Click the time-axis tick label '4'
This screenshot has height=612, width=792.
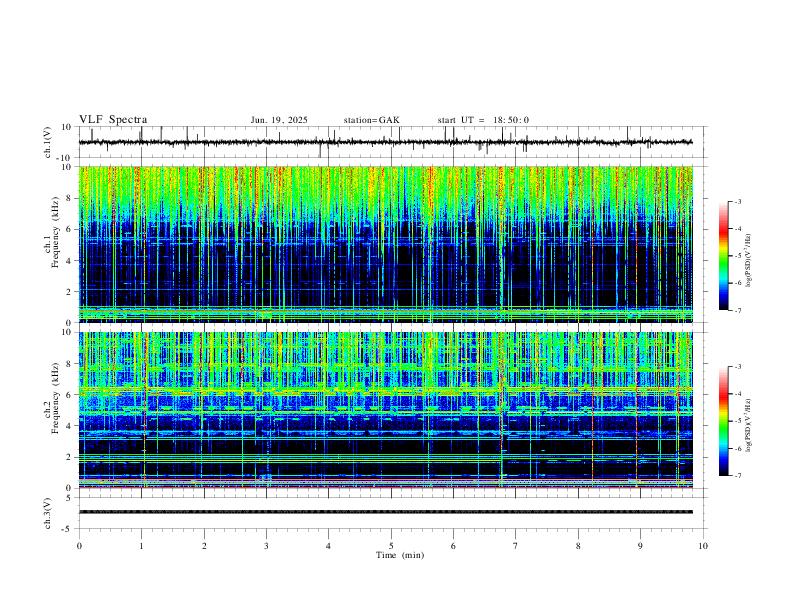point(328,546)
